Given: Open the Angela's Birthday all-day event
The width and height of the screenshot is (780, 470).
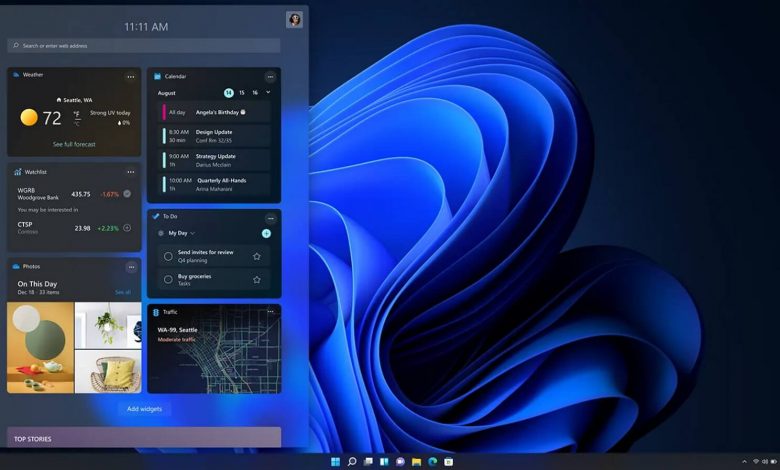Looking at the screenshot, I should pyautogui.click(x=214, y=112).
